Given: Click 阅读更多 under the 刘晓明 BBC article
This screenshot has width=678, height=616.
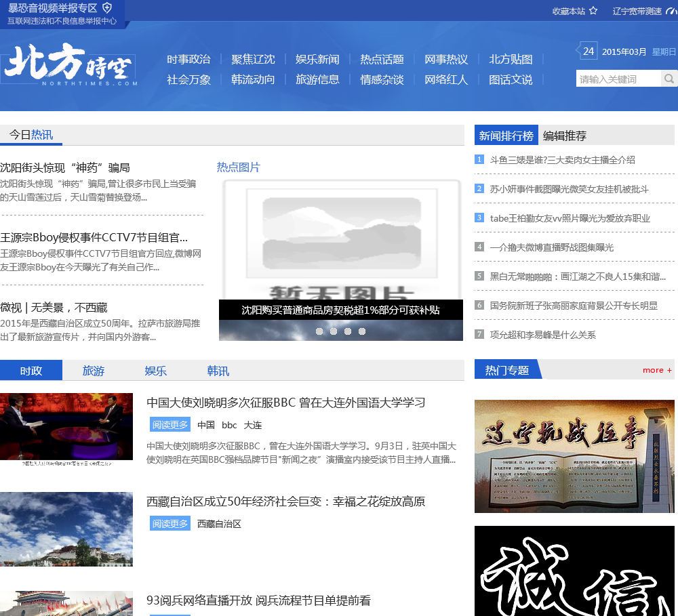Looking at the screenshot, I should [x=170, y=424].
